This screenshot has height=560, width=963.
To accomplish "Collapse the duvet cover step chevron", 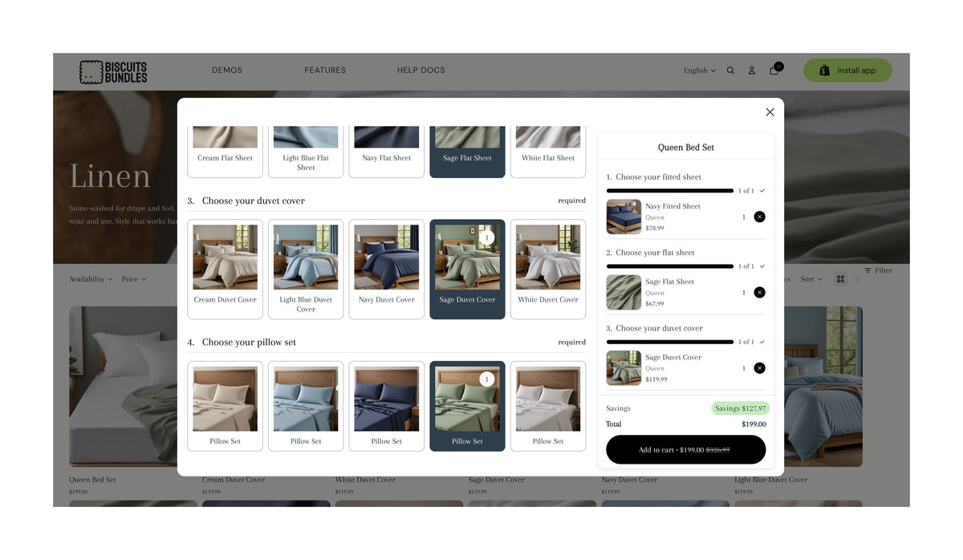I will point(762,342).
